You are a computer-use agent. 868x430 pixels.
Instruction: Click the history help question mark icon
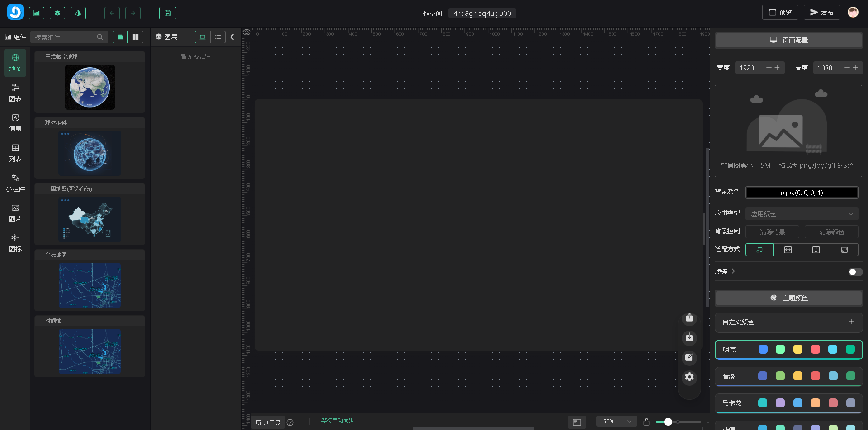(x=290, y=423)
